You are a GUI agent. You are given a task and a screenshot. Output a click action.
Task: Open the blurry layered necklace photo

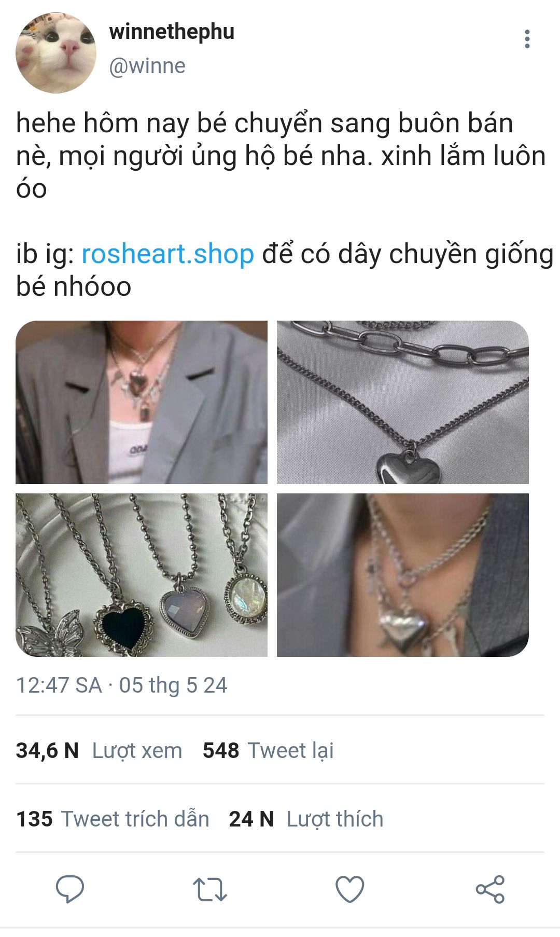(x=403, y=575)
